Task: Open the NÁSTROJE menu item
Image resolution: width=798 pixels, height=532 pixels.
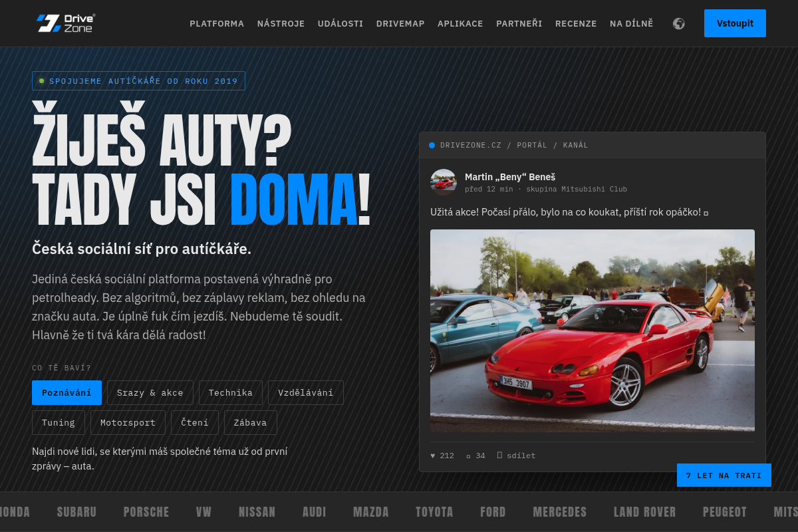Action: click(281, 23)
